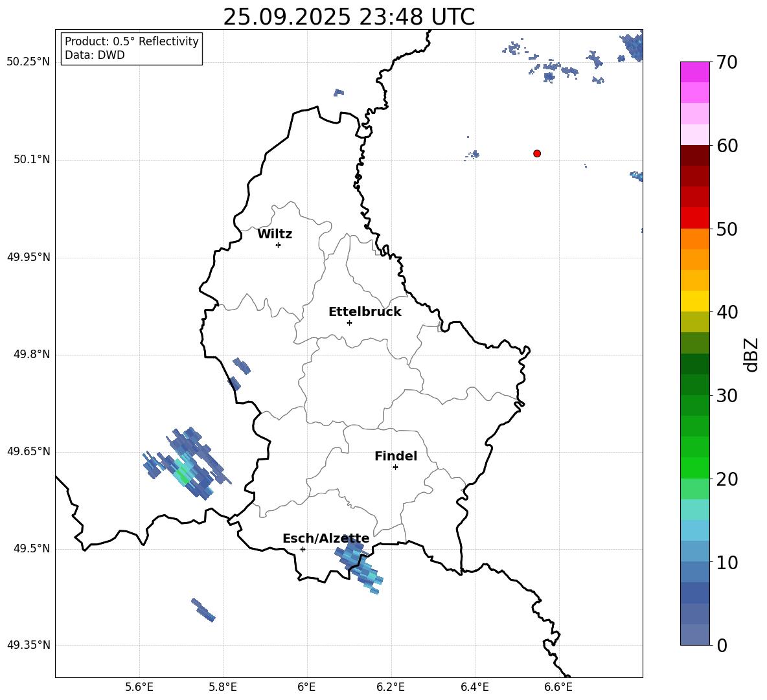Click the 6.6°E longitude label

(x=558, y=687)
